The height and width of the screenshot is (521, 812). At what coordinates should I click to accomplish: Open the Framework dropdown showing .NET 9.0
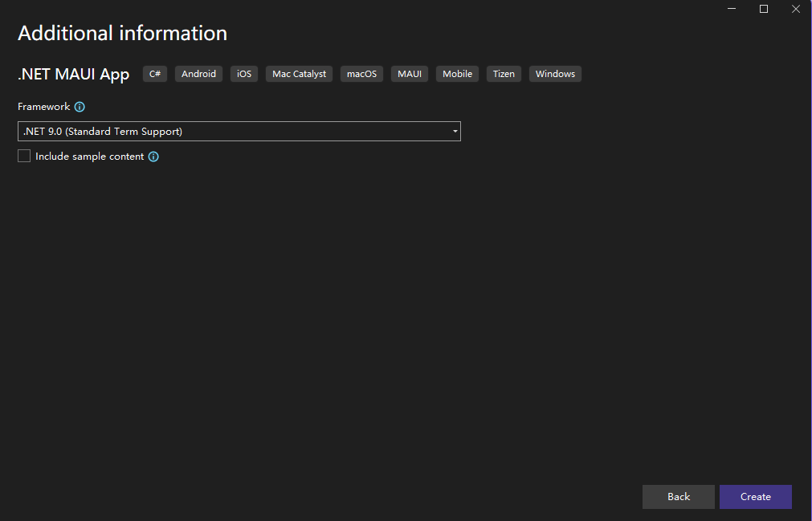click(239, 132)
